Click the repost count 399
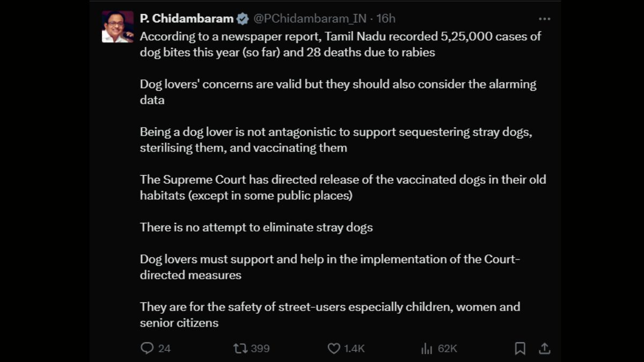Screen dimensions: 644x362 coord(260,349)
